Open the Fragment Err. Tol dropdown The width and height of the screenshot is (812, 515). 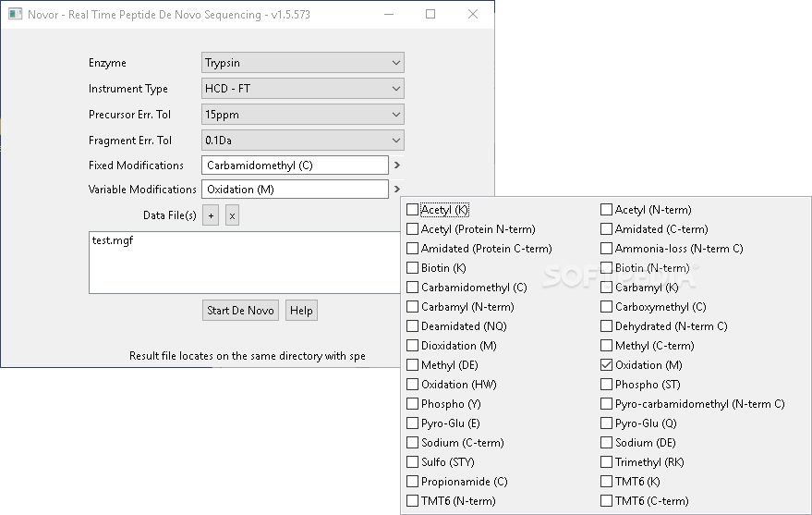click(x=302, y=141)
